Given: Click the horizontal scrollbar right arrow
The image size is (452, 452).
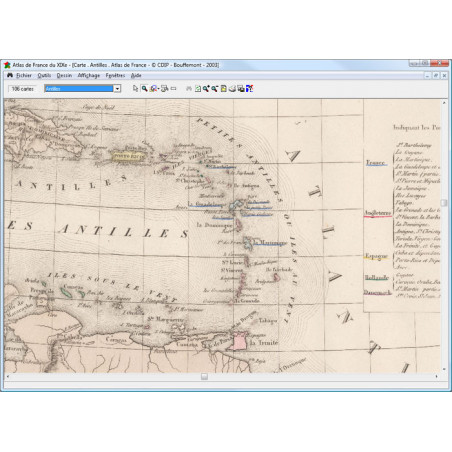Looking at the screenshot, I should (437, 376).
